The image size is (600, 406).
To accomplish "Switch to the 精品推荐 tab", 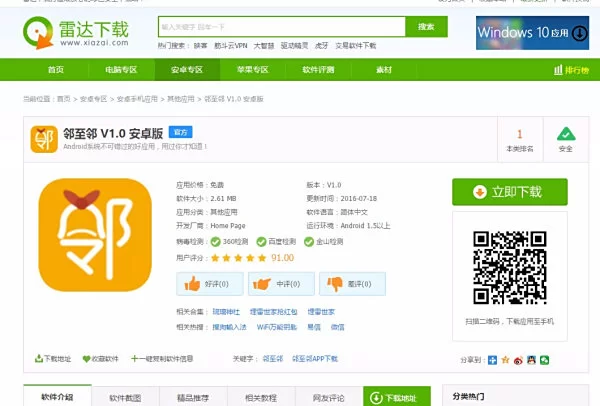I will 193,397.
